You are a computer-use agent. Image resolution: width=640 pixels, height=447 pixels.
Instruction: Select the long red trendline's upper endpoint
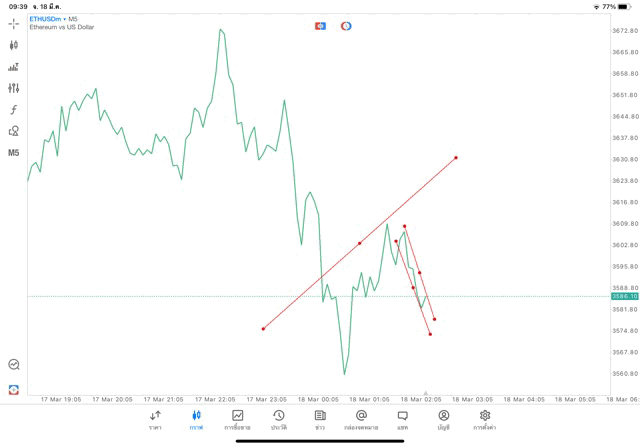point(456,158)
